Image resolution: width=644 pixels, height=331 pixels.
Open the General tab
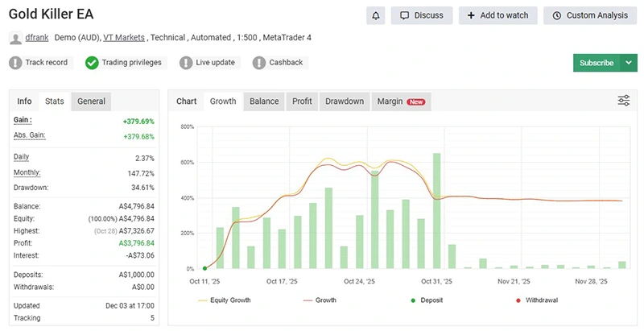[91, 101]
